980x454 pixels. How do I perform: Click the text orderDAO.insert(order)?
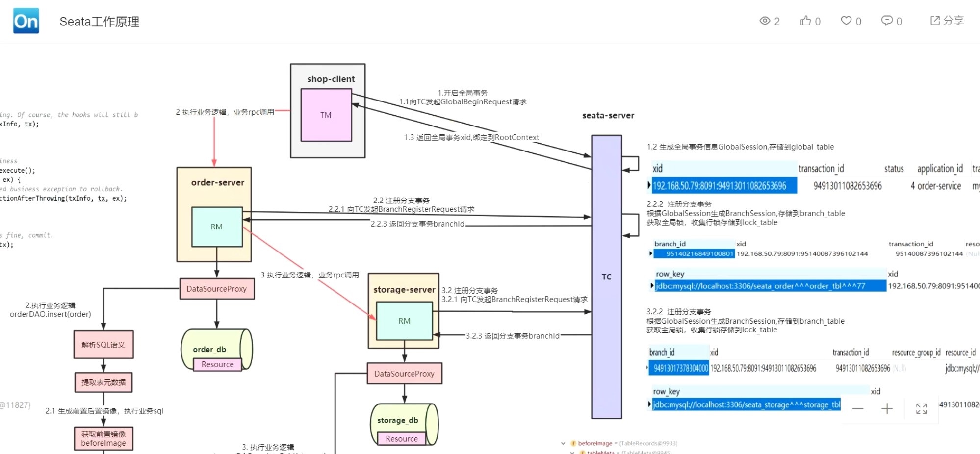(51, 314)
